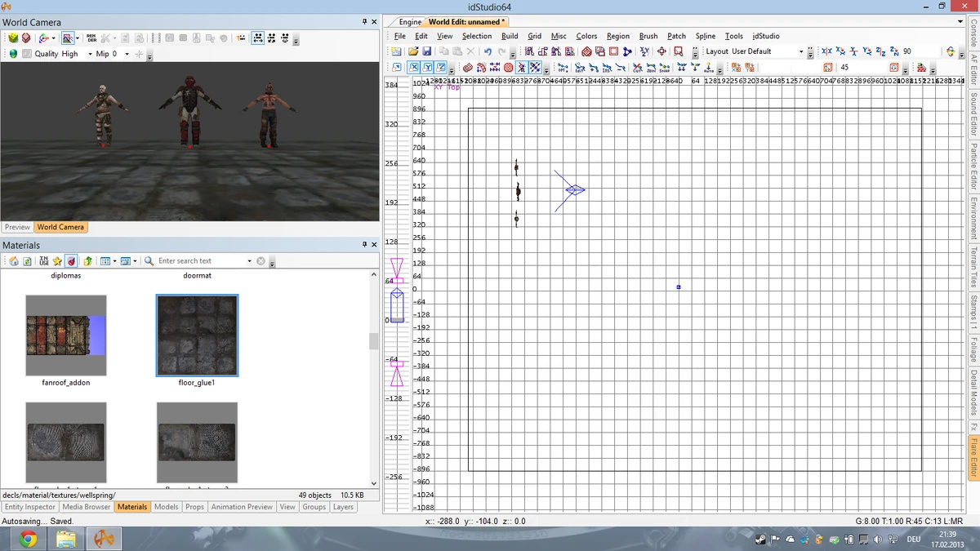Click the Undo arrow icon

point(488,51)
